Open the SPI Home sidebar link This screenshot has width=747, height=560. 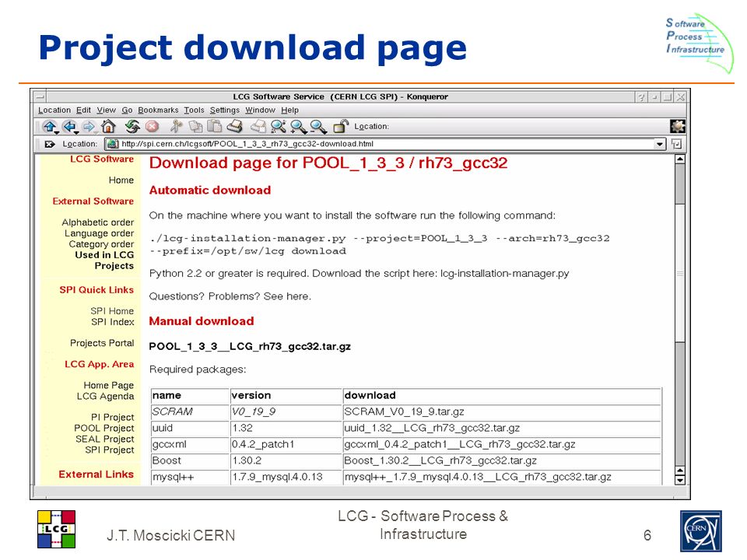click(112, 311)
